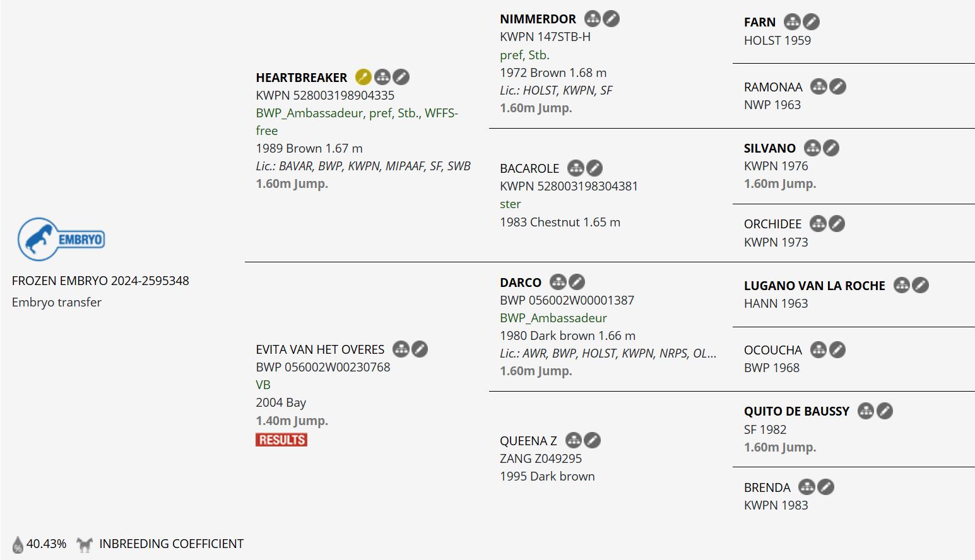Click the edit pencil icon beside NIMMERDOR
This screenshot has height=560, width=975.
612,18
